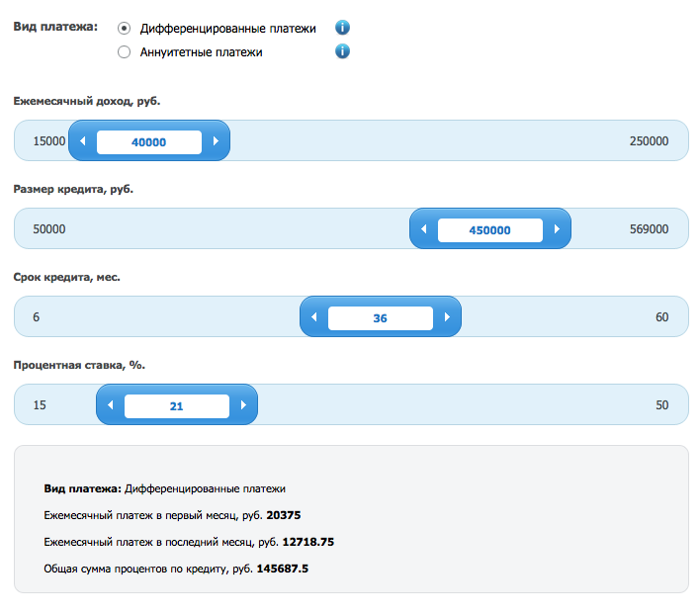Select the Аннуитетные платежи radio button

pos(124,51)
